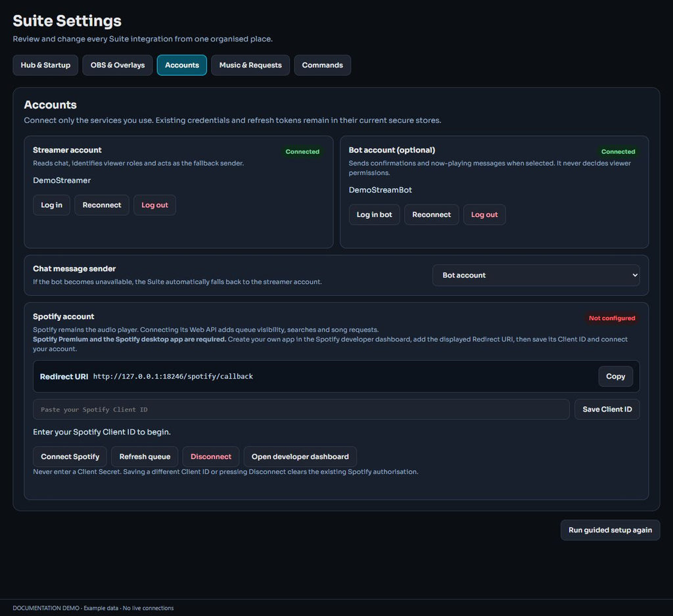The height and width of the screenshot is (616, 673).
Task: Click the Spotify account section heading
Action: click(x=64, y=316)
